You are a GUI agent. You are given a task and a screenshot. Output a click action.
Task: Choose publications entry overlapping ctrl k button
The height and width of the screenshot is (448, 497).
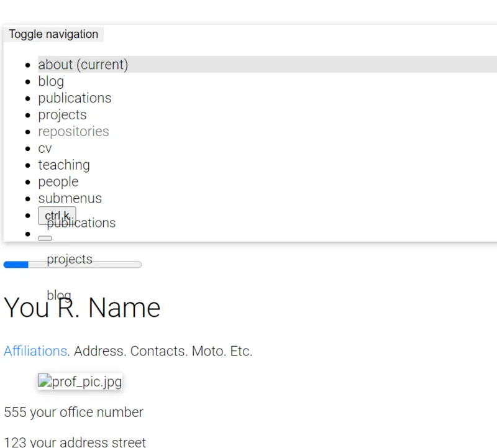tap(93, 224)
